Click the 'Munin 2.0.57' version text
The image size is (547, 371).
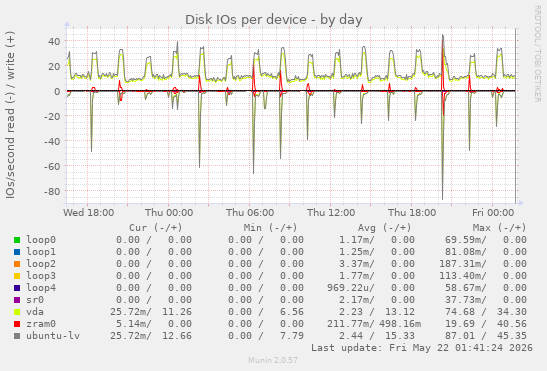(273, 360)
